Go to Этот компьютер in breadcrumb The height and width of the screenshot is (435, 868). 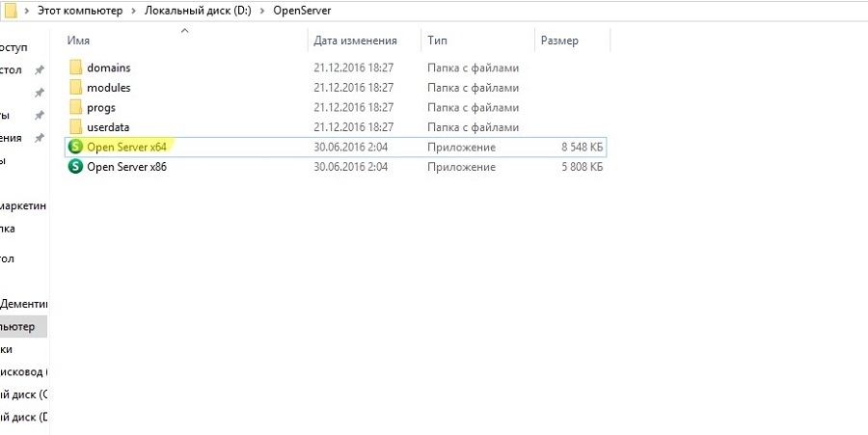tap(80, 11)
